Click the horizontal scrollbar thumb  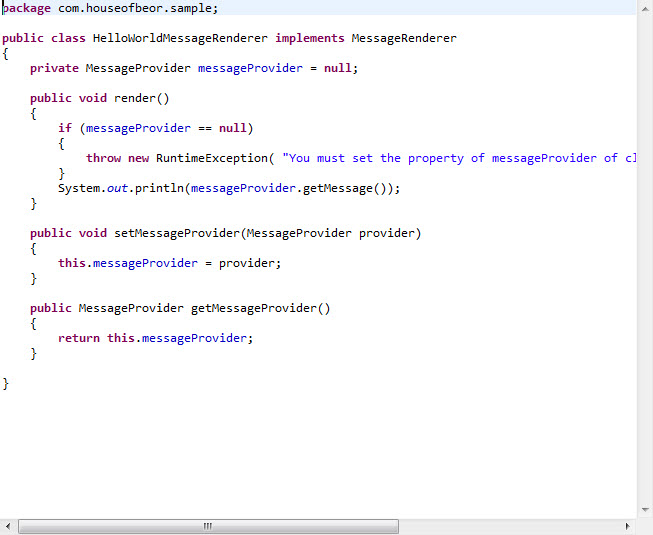208,526
